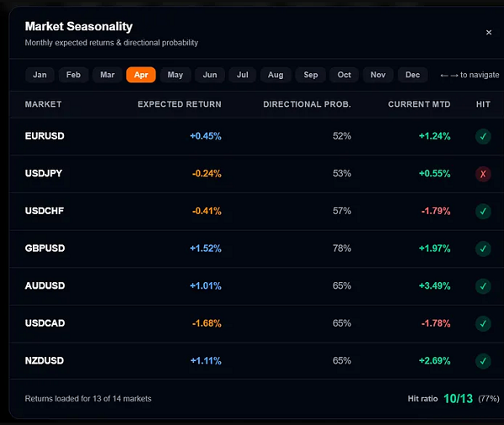Click the hit checkmark for AUDUSD
Screen dimensions: 504x425
[483, 286]
